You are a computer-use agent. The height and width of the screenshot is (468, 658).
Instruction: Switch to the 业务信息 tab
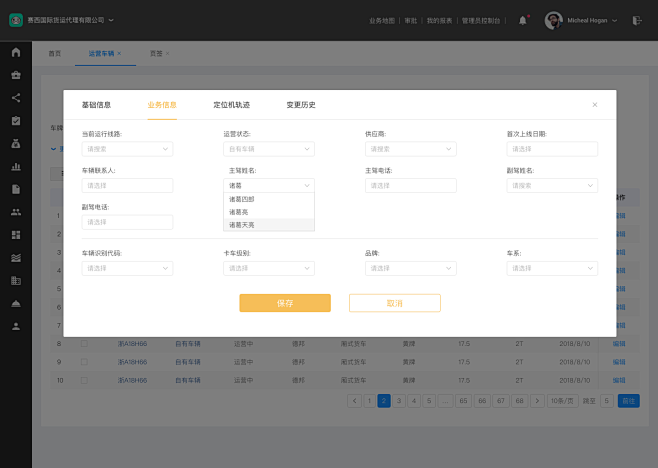[x=162, y=105]
